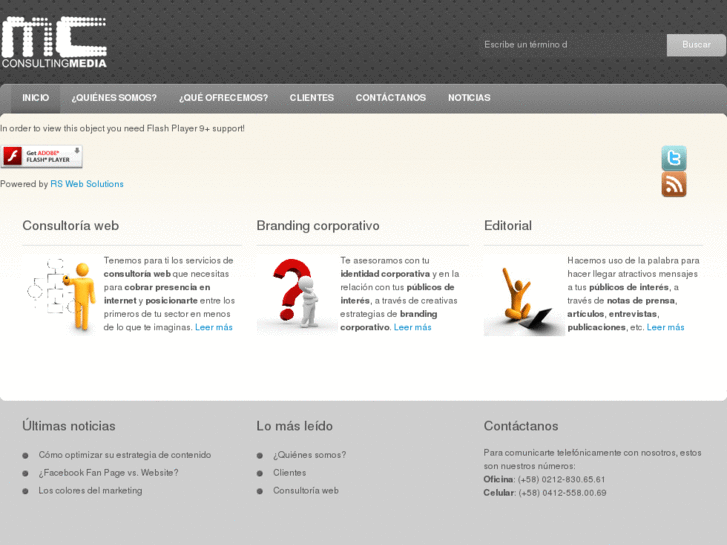This screenshot has width=727, height=545.
Task: Click the Flash Player 9+ support notice text
Action: (122, 128)
